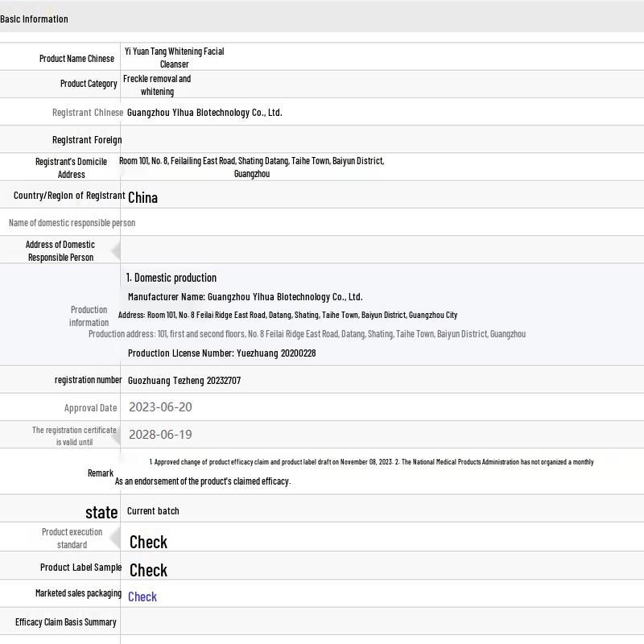The image size is (644, 644).
Task: Click the Registrant's Domicile Address value
Action: click(x=251, y=167)
